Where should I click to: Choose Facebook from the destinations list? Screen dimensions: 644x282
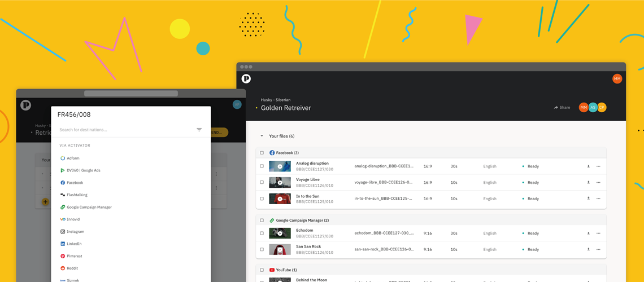[x=75, y=183]
